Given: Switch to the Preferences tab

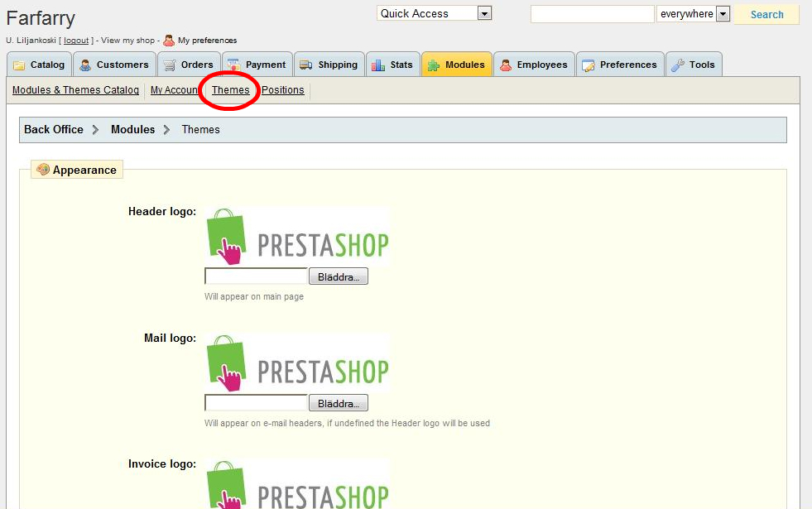Looking at the screenshot, I should coord(621,65).
